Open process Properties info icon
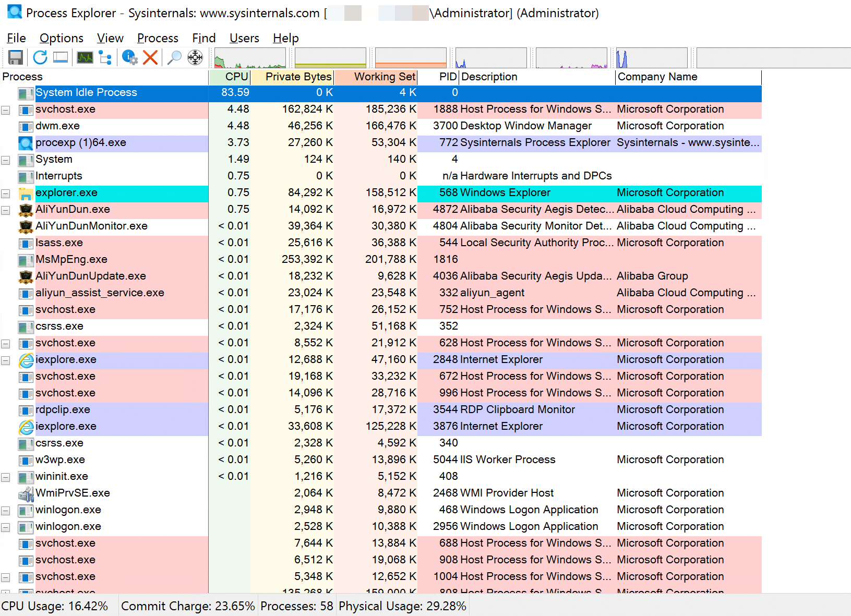Image resolution: width=851 pixels, height=616 pixels. pyautogui.click(x=129, y=57)
